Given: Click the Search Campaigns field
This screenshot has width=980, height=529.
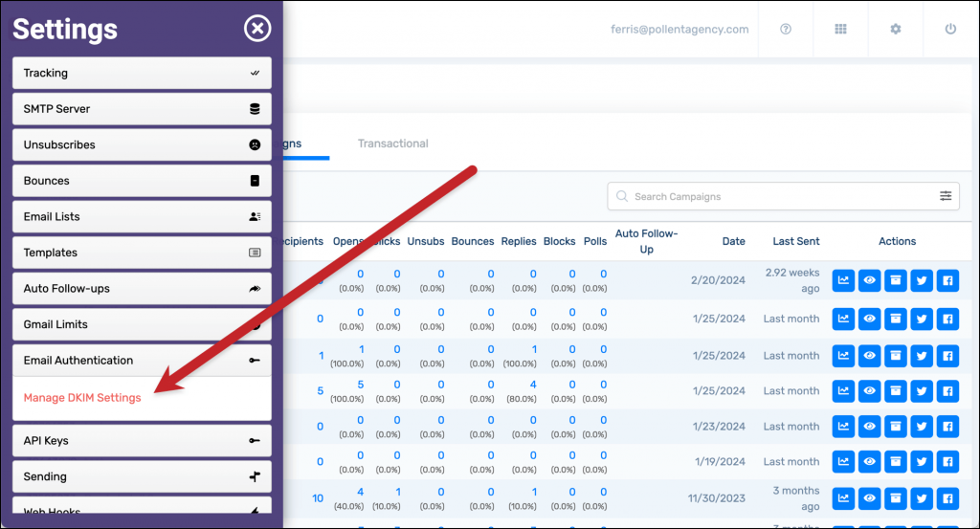Looking at the screenshot, I should [x=775, y=196].
